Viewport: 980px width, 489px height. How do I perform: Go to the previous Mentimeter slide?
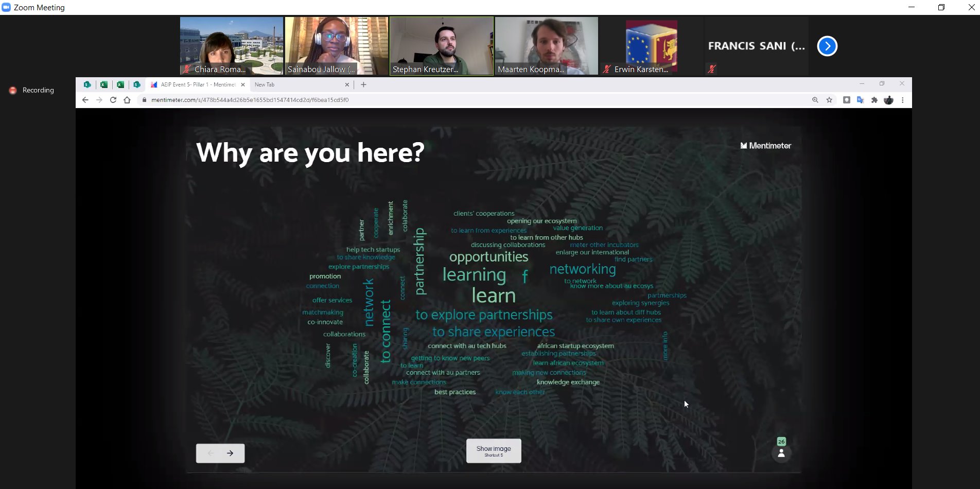tap(211, 453)
